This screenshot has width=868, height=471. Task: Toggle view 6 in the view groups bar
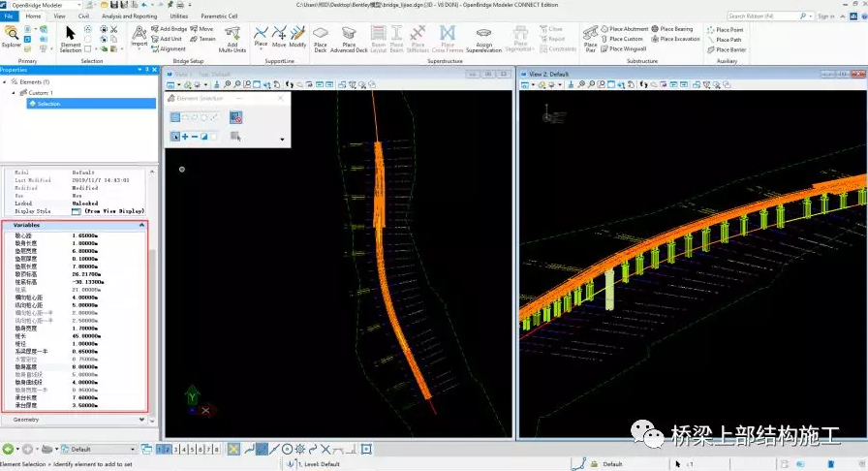(x=201, y=450)
